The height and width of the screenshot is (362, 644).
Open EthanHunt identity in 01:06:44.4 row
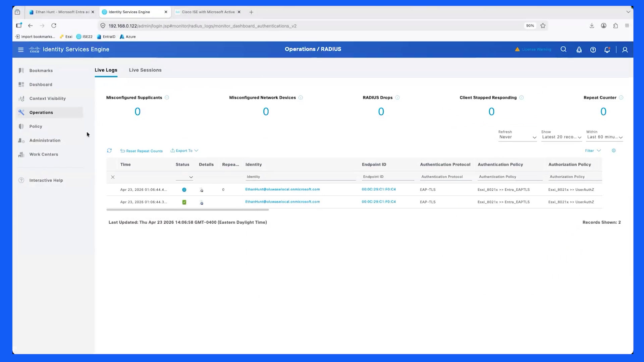tap(282, 189)
